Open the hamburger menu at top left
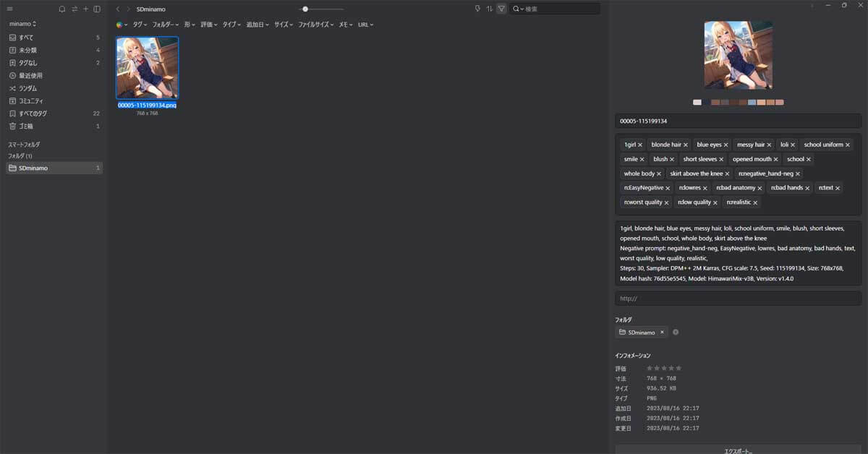Viewport: 868px width, 454px height. [x=9, y=9]
